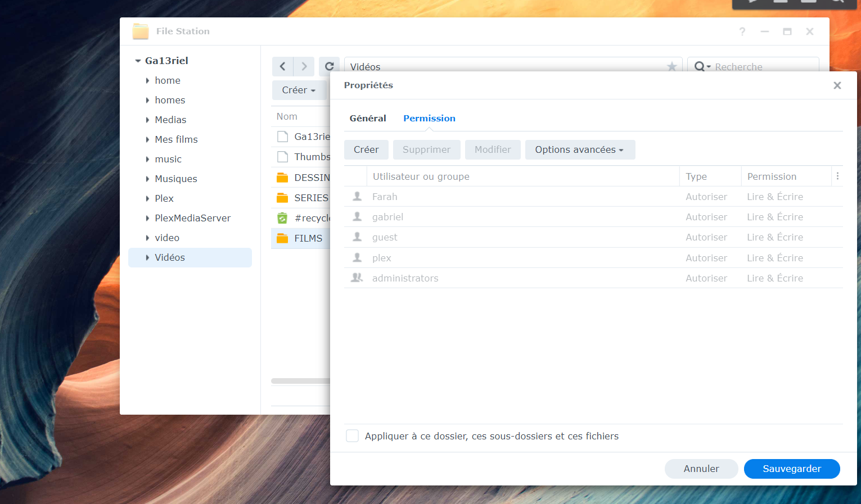This screenshot has height=504, width=861.
Task: Enable apply to subfolders and files checkbox
Action: coord(352,436)
